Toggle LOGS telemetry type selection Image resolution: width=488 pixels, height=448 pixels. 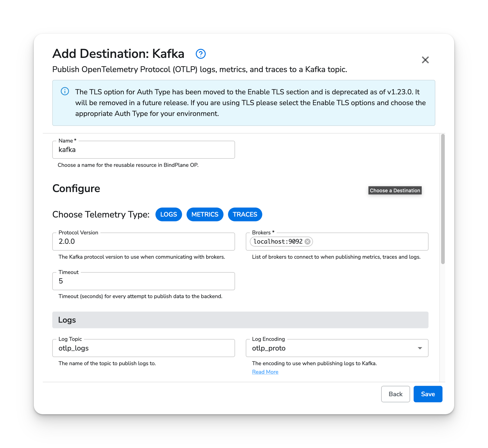(x=169, y=214)
